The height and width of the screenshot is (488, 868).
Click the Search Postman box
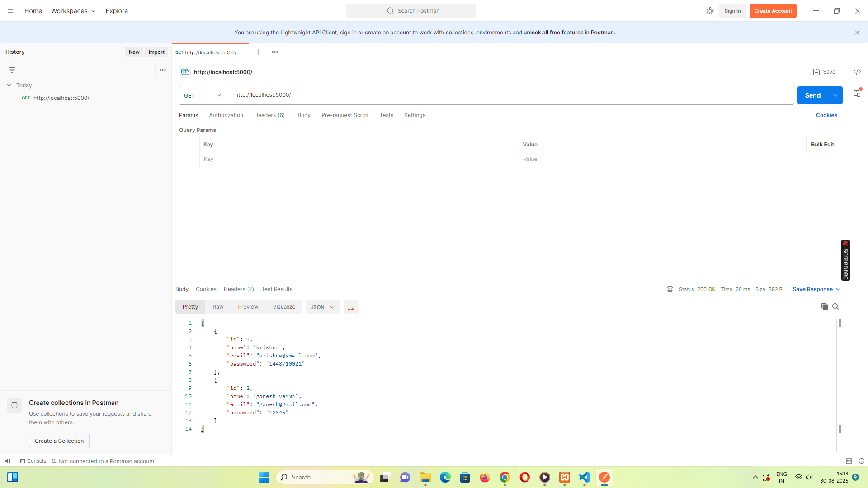click(411, 11)
